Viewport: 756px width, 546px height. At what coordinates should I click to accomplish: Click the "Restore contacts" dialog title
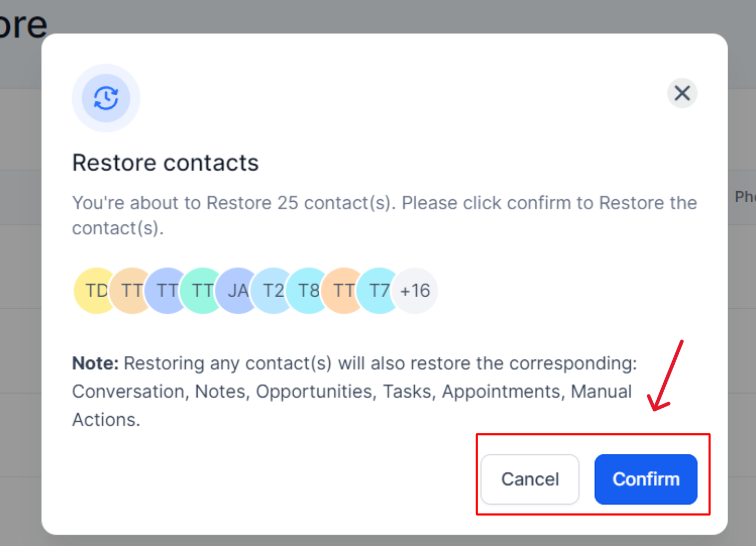[165, 163]
